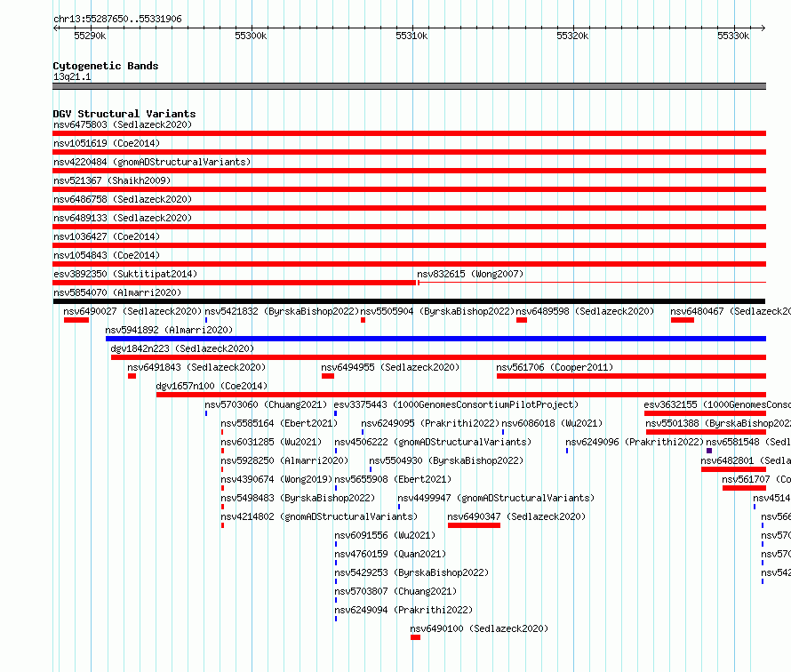Select nsv6490347 (Sedlazeck2020) label

tap(516, 516)
